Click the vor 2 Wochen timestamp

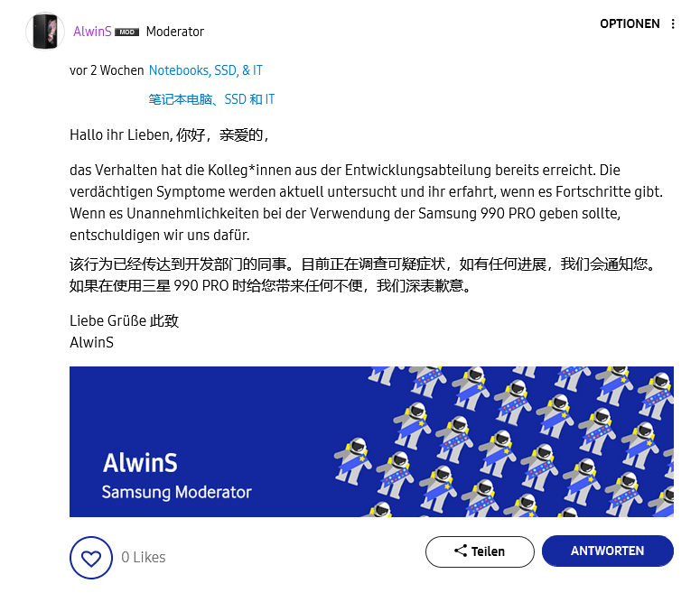(107, 70)
